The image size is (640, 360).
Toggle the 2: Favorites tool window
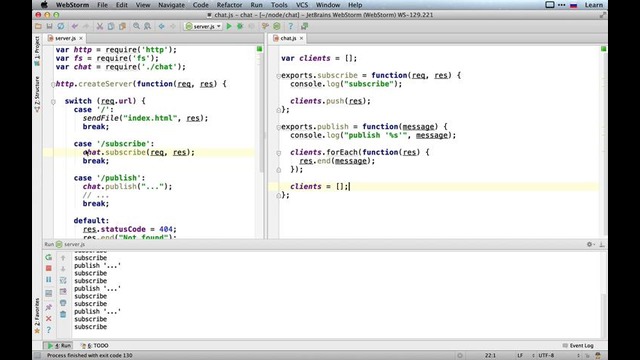(37, 316)
